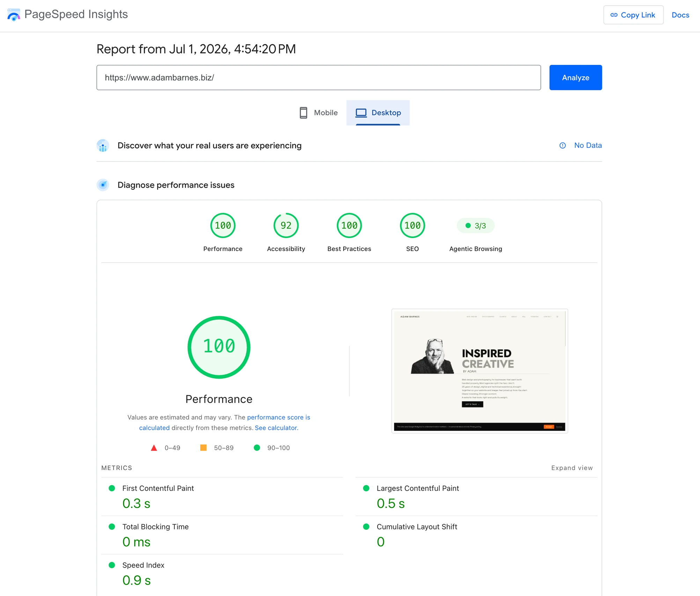Click green dot beside Largest Contentful Paint
700x596 pixels.
[366, 488]
